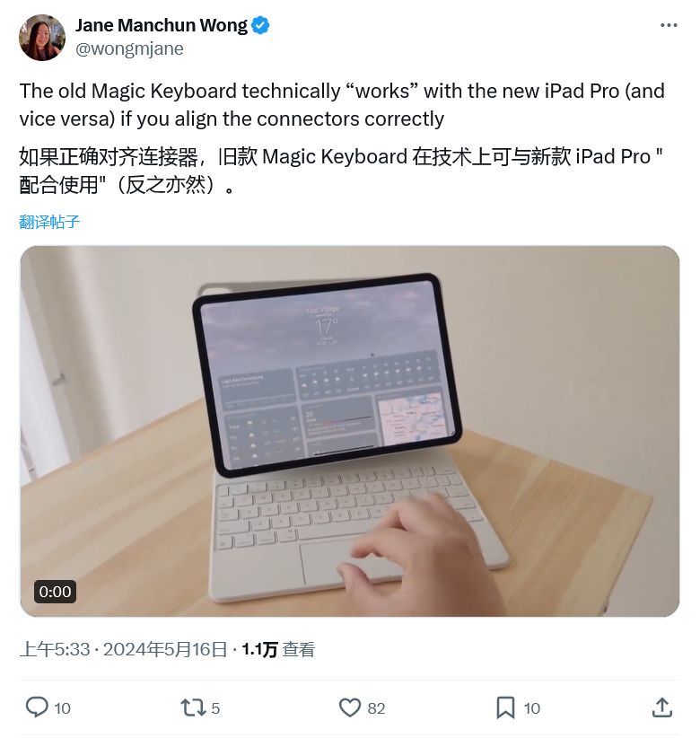Click the post timestamp 上午5:33 2024年5月16日
This screenshot has width=700, height=738.
(x=124, y=649)
